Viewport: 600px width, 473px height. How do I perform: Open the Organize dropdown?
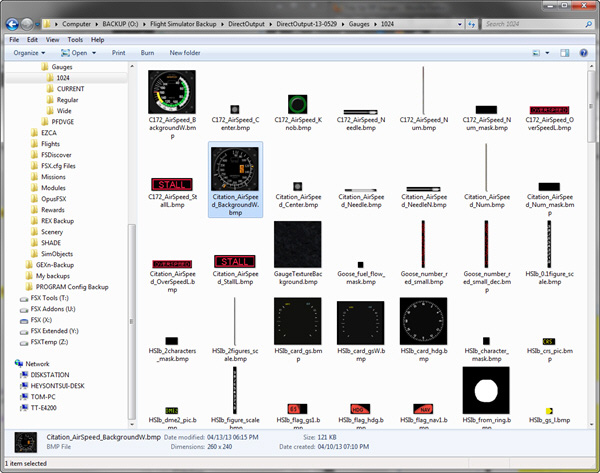(29, 53)
